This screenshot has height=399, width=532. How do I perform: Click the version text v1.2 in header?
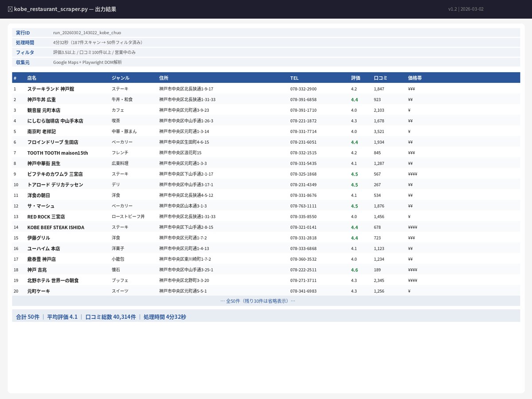tap(452, 9)
